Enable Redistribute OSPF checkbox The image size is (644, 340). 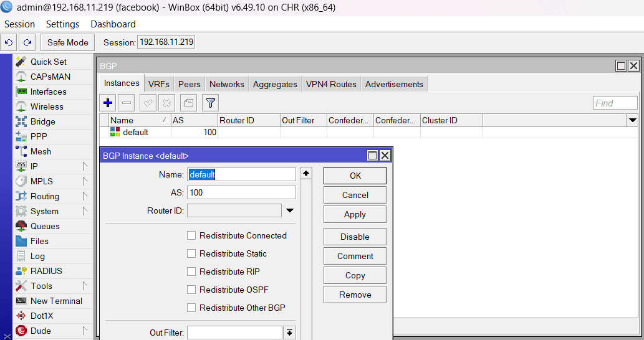[191, 290]
